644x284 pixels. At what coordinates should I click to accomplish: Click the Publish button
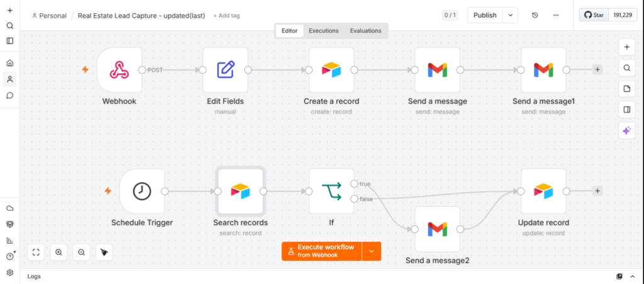point(485,15)
